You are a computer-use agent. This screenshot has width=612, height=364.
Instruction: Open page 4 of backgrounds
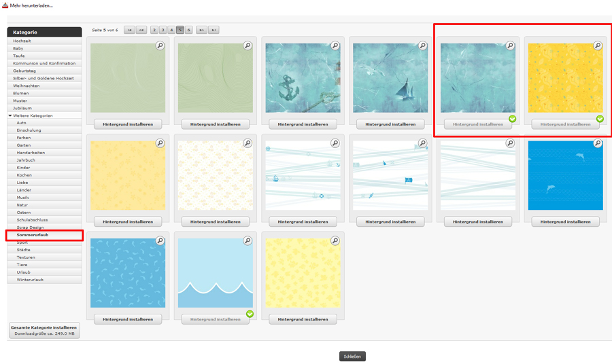[x=171, y=30]
